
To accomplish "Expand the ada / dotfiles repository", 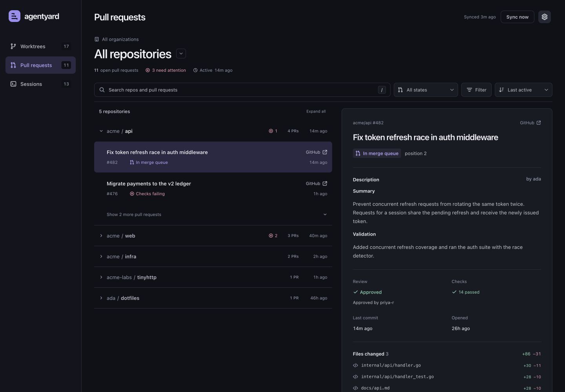I will tap(213, 298).
